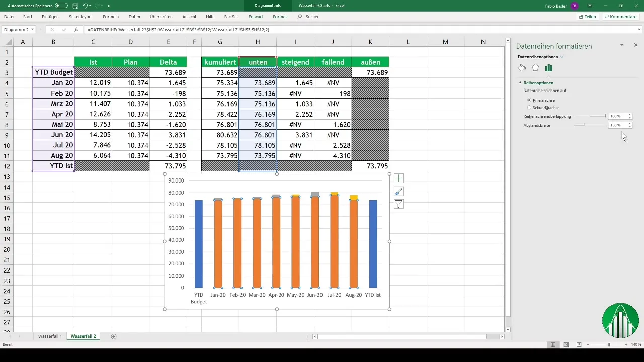The image size is (644, 362).
Task: Open the name box dropdown
Action: 32,30
